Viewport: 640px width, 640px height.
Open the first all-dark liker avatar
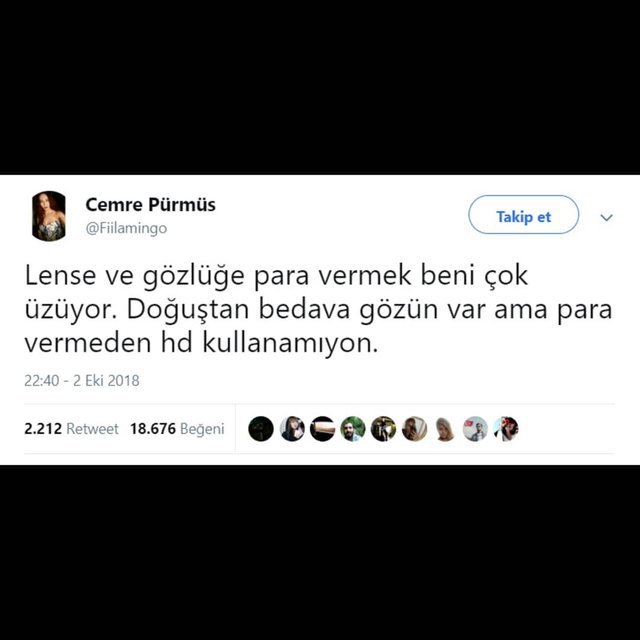click(x=261, y=429)
